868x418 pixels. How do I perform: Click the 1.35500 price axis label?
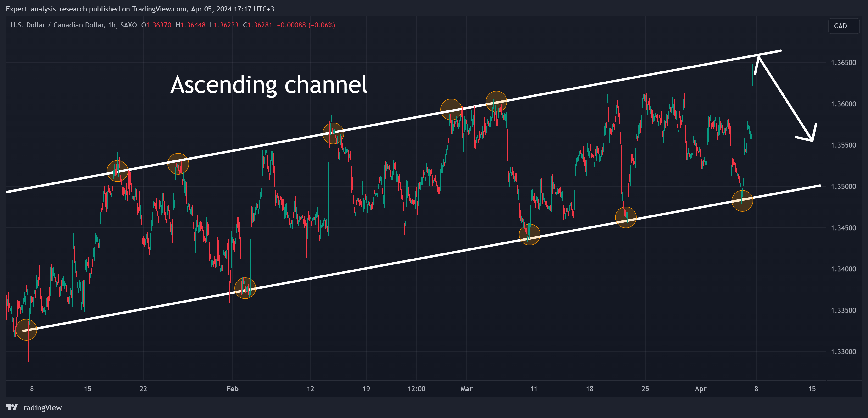pyautogui.click(x=843, y=145)
